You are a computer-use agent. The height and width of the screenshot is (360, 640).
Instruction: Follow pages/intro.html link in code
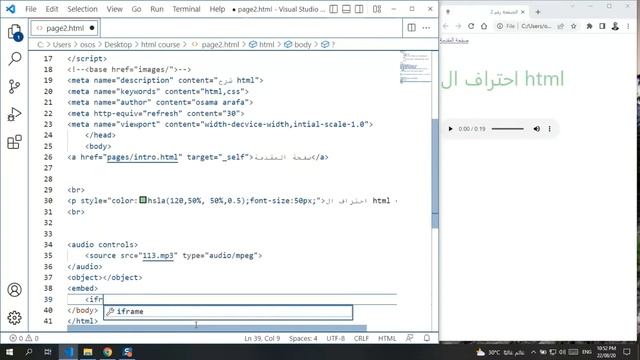(142, 157)
